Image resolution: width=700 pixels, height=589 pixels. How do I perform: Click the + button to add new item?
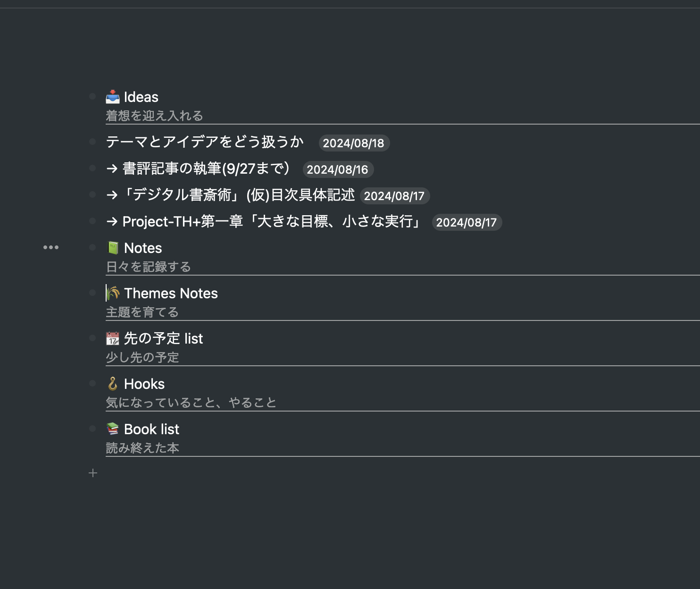pyautogui.click(x=93, y=473)
